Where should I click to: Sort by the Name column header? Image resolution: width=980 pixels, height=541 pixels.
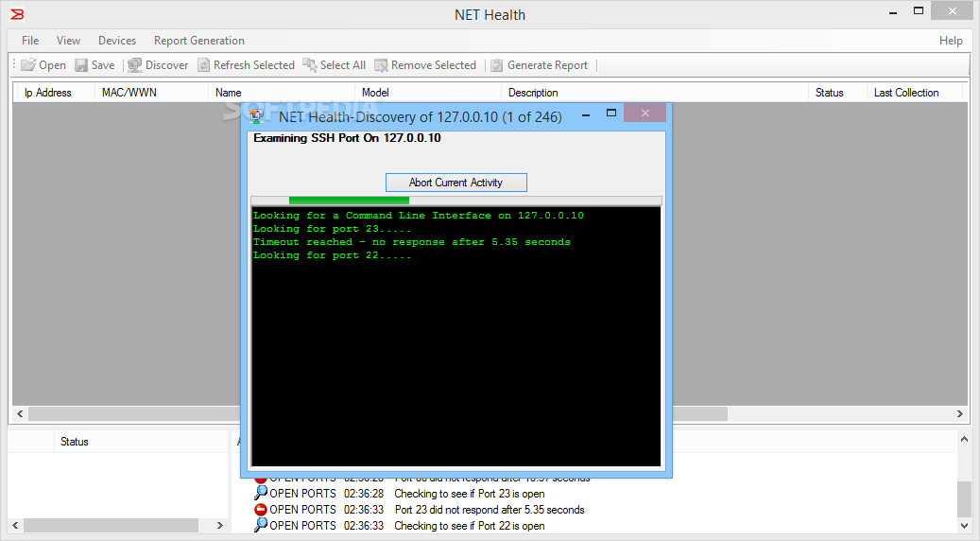228,93
